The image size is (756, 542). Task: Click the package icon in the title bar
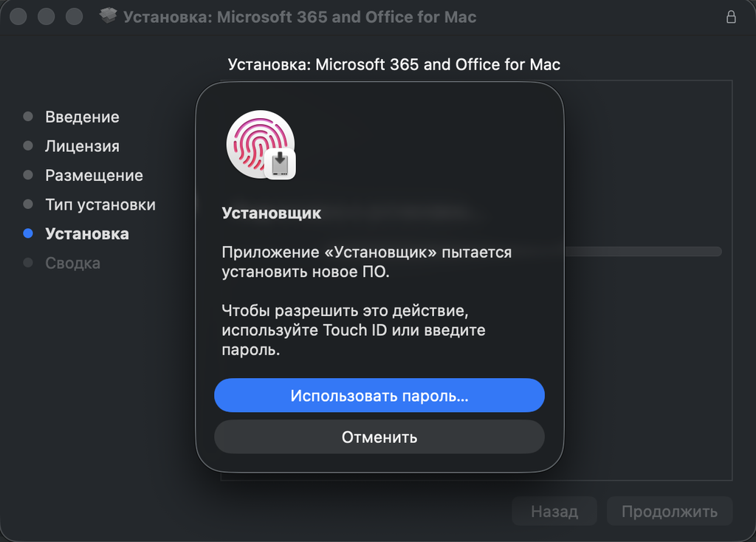click(x=108, y=16)
